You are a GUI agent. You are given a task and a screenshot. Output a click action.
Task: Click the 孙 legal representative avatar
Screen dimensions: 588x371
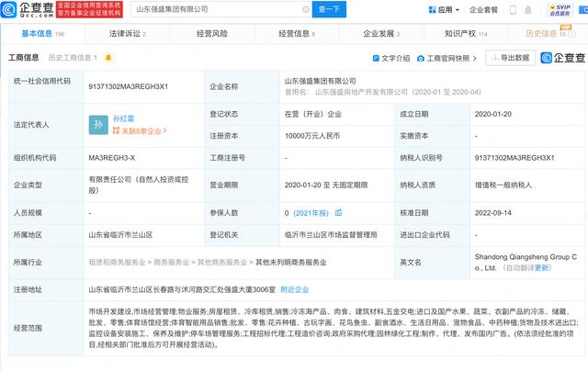(x=99, y=125)
